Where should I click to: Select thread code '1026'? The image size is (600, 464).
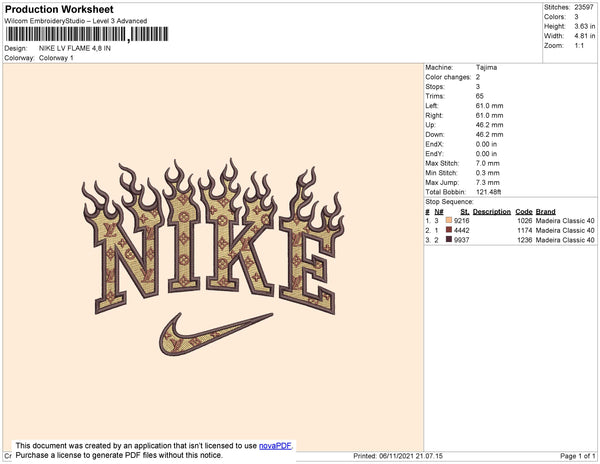[525, 221]
